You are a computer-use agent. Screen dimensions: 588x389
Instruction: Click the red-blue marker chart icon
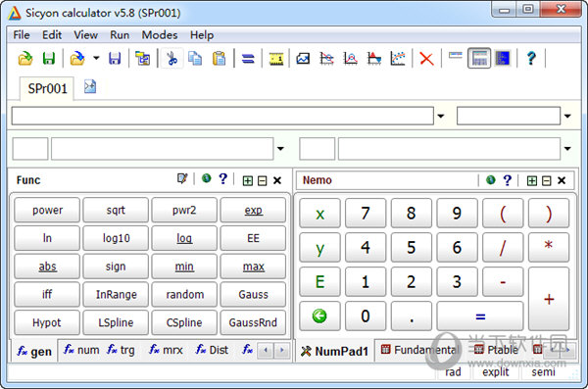[x=374, y=59]
